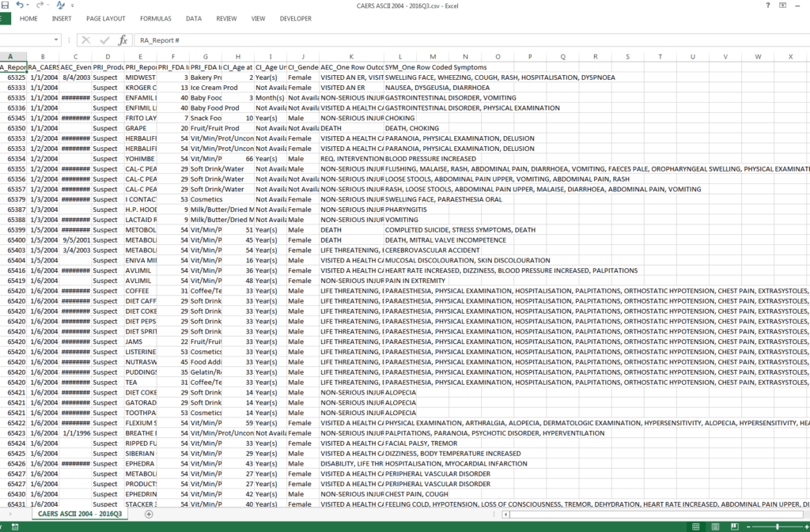Open the redo history dropdown arrow
810x532 pixels.
click(x=47, y=6)
